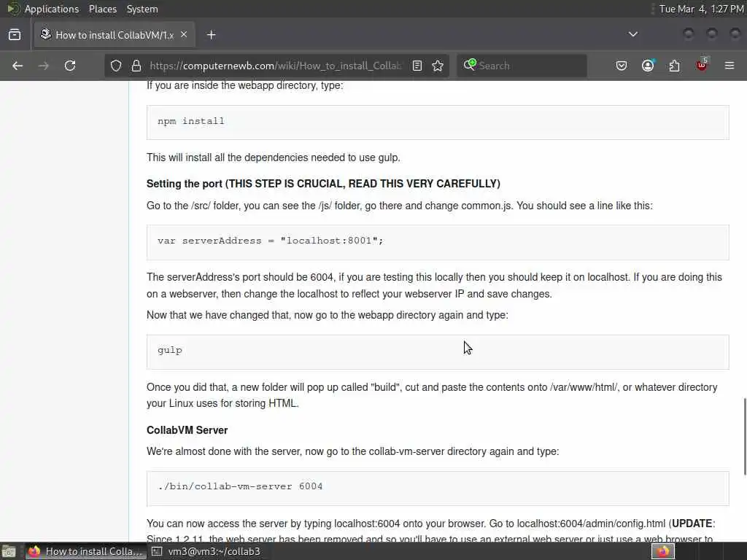Click the computernewb.com address bar
The width and height of the screenshot is (747, 560).
276,66
